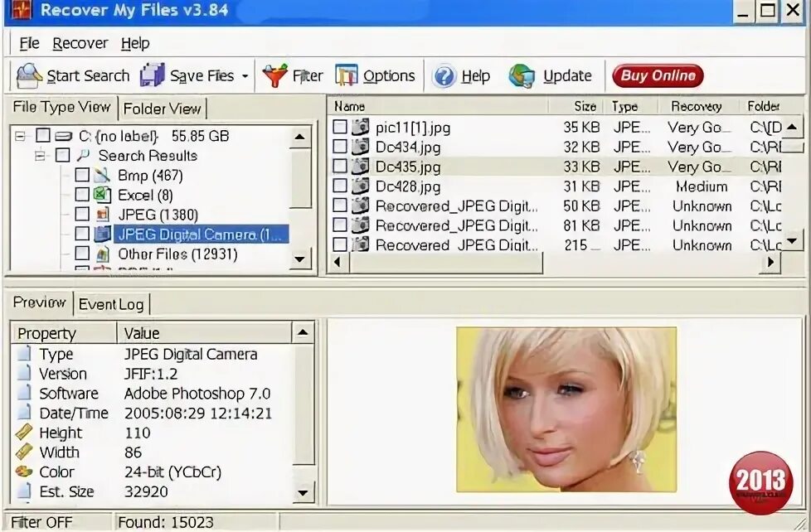Click the Start Search magnifier icon
This screenshot has width=811, height=532.
click(x=29, y=75)
